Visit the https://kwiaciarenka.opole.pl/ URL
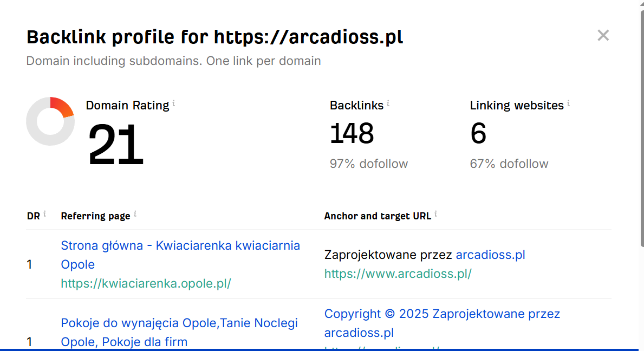The width and height of the screenshot is (644, 351). click(x=146, y=283)
